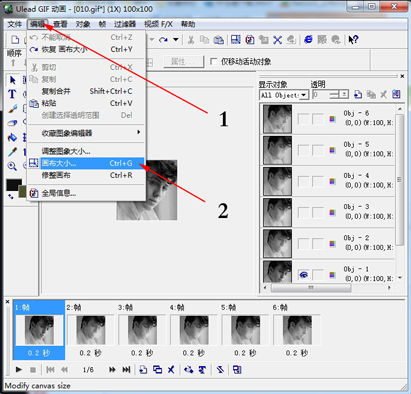411x394 pixels.
Task: Click the duplicate frame icon
Action: click(x=157, y=369)
